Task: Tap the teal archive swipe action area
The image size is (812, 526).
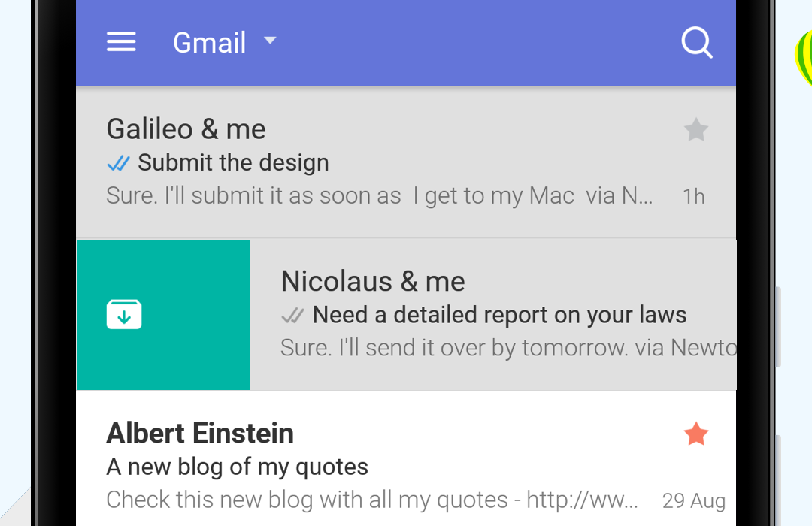Action: click(x=164, y=314)
